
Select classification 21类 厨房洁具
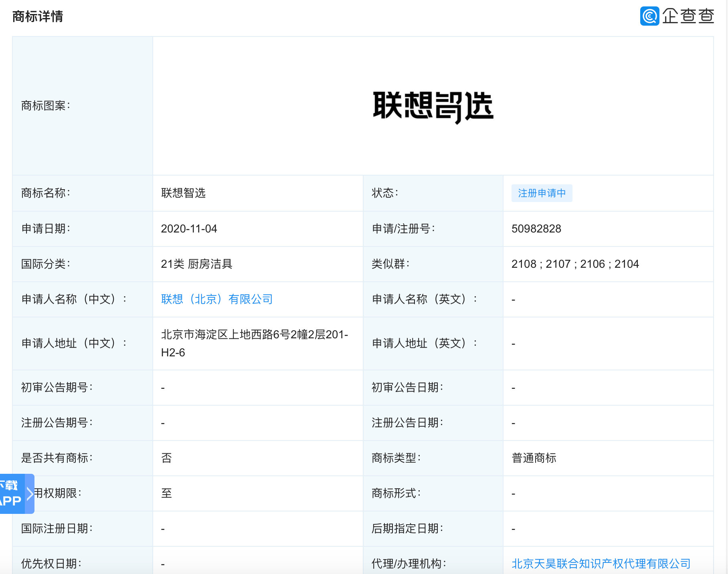coord(196,264)
